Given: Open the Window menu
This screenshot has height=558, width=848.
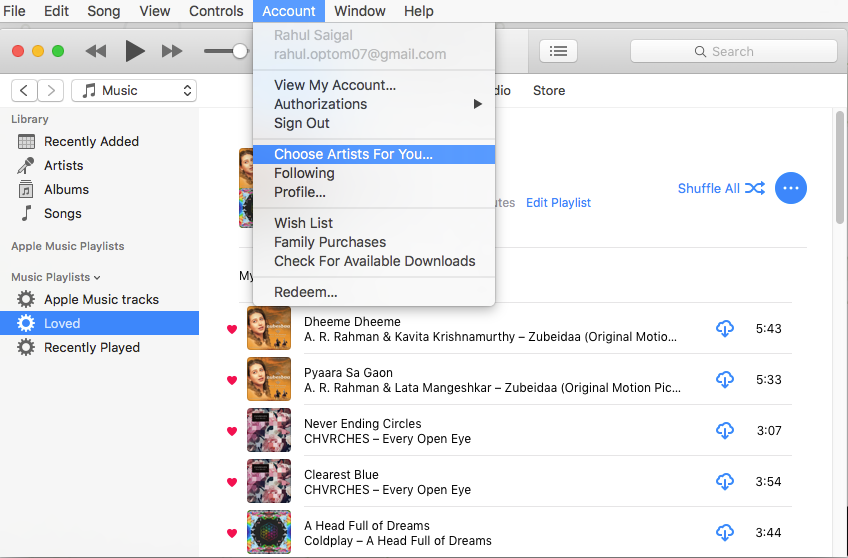Looking at the screenshot, I should 360,11.
